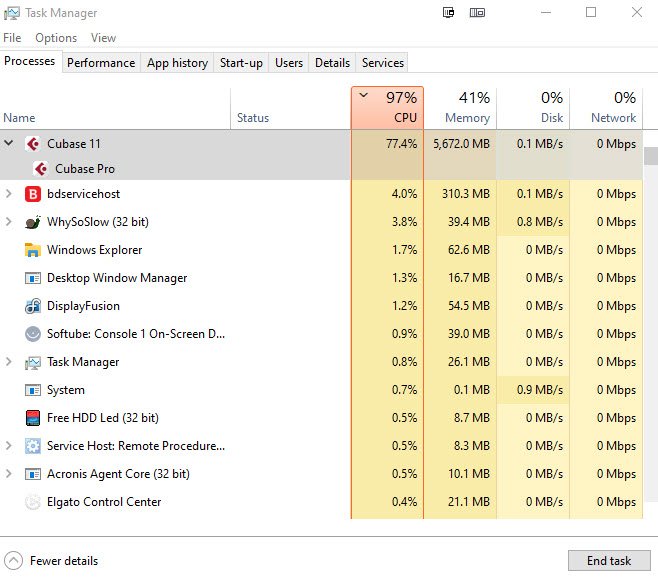
Task: Click the Softube Console 1 icon
Action: pos(33,334)
